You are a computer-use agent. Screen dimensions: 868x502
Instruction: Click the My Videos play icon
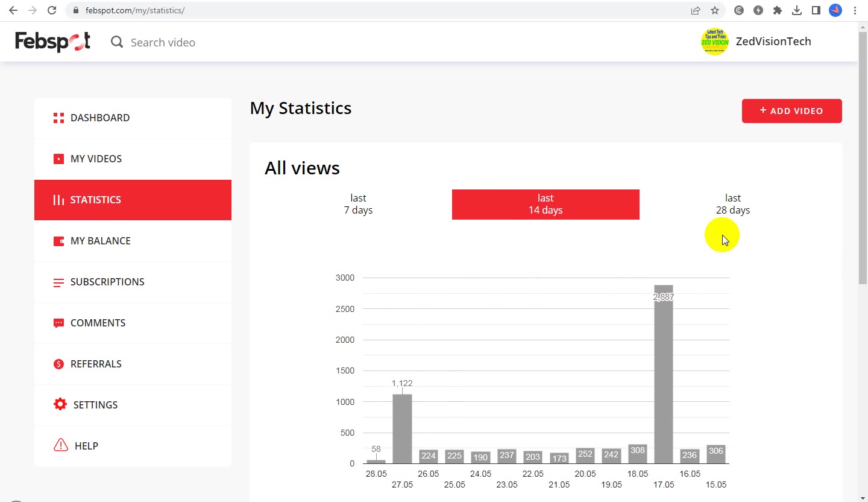click(x=58, y=159)
